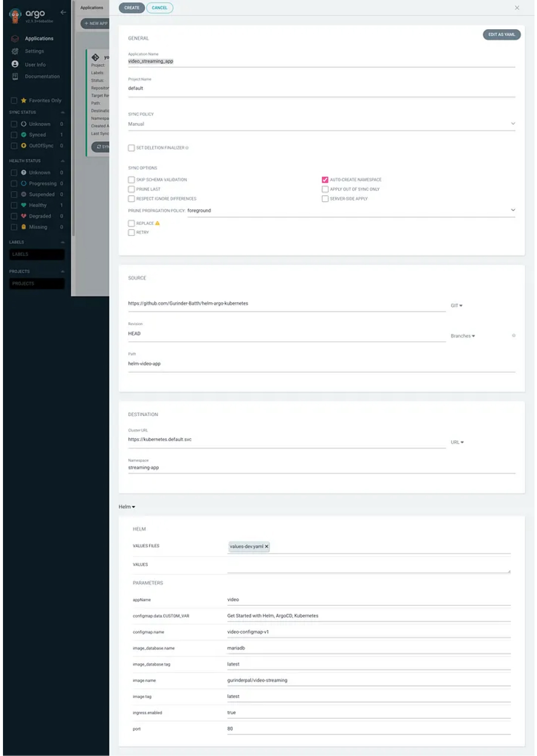Click the Documentation icon in sidebar
The image size is (537, 756).
click(14, 76)
